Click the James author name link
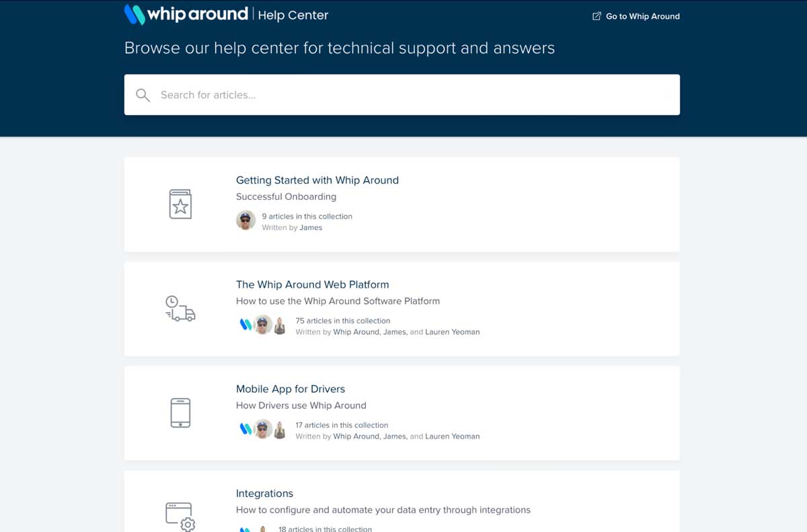Screen dimensions: 807x532 pyautogui.click(x=311, y=227)
